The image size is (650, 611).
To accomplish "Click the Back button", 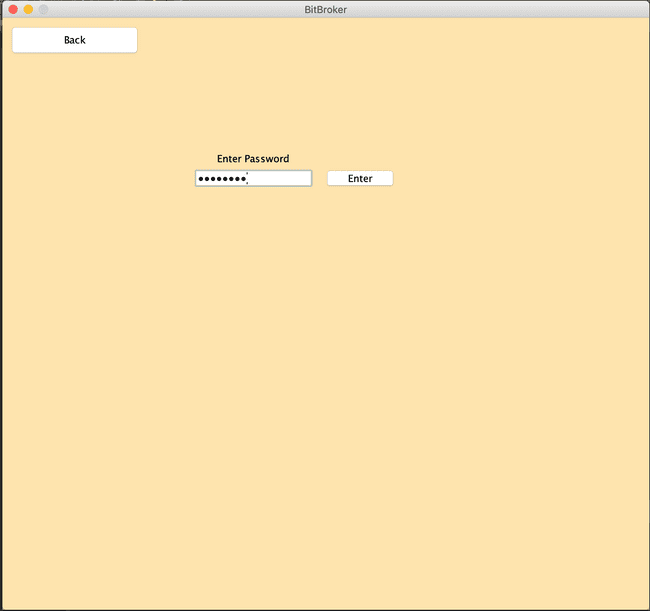I will coord(74,40).
